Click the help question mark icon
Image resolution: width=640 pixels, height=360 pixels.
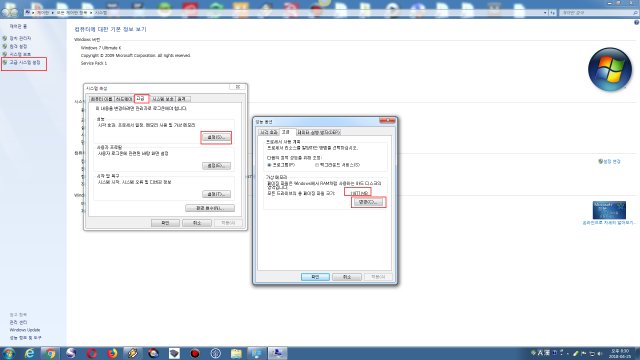pyautogui.click(x=636, y=22)
